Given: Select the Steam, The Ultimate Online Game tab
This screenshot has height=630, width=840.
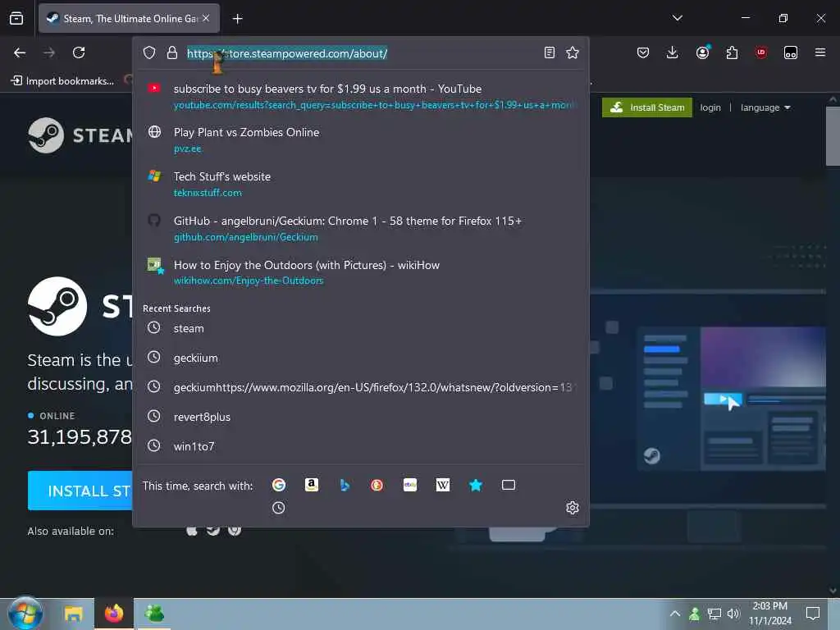Looking at the screenshot, I should (129, 18).
